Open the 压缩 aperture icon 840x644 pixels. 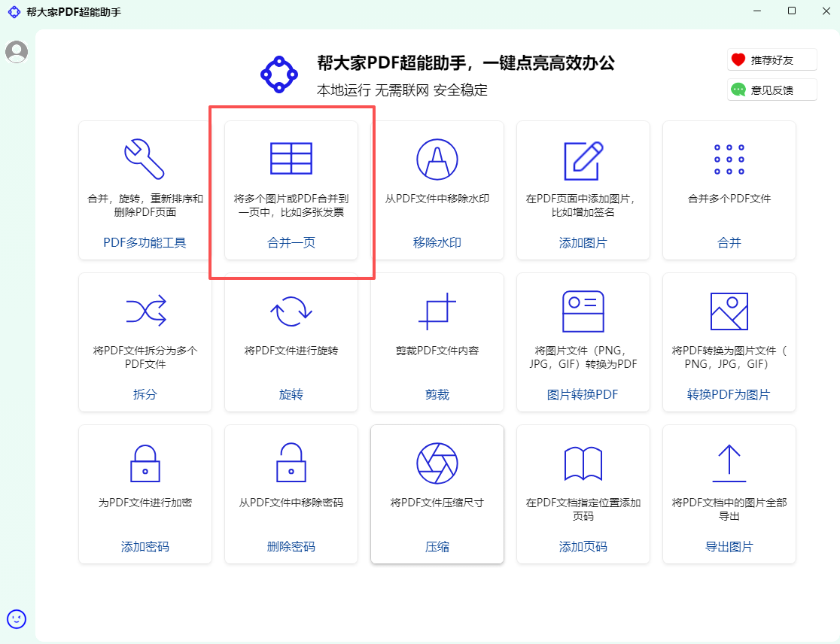(437, 463)
